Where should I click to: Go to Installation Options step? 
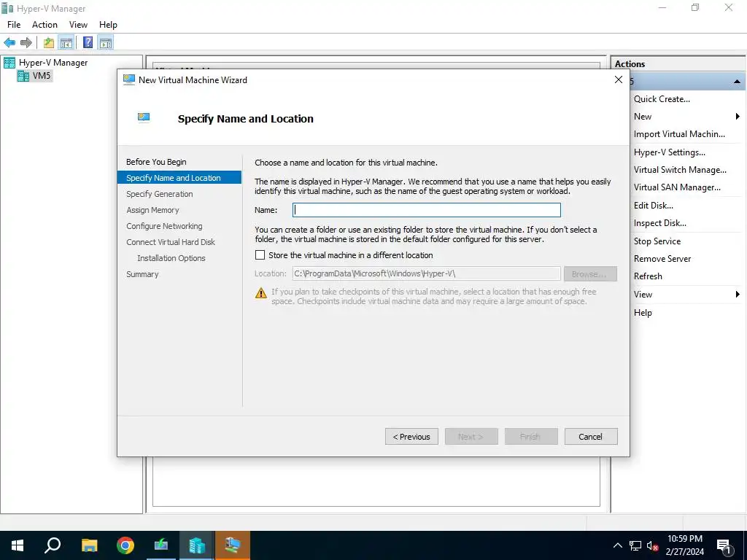point(171,258)
